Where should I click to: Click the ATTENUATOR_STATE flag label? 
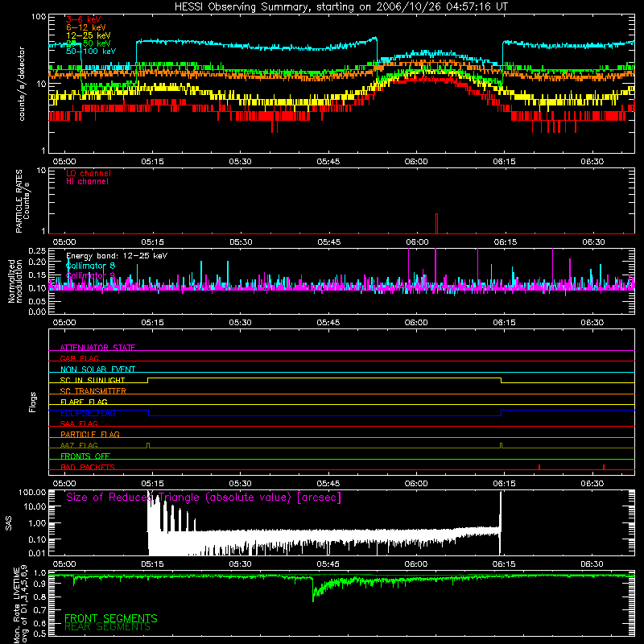point(97,348)
